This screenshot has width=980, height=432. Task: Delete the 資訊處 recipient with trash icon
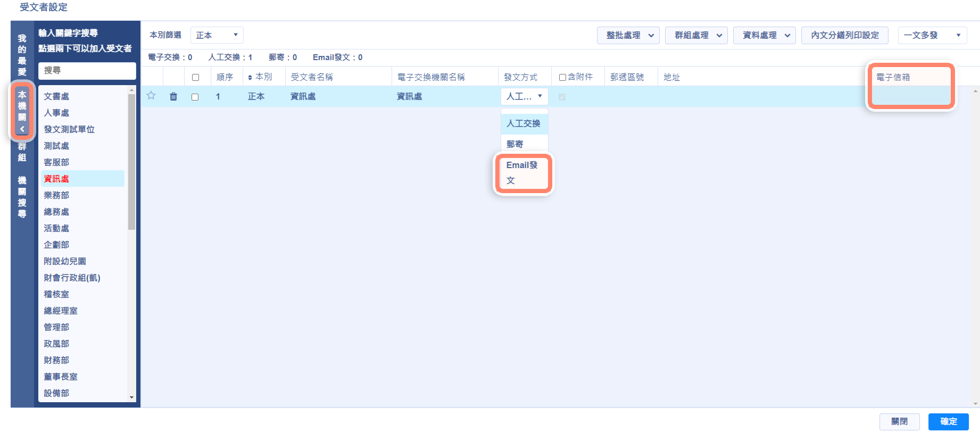point(173,96)
